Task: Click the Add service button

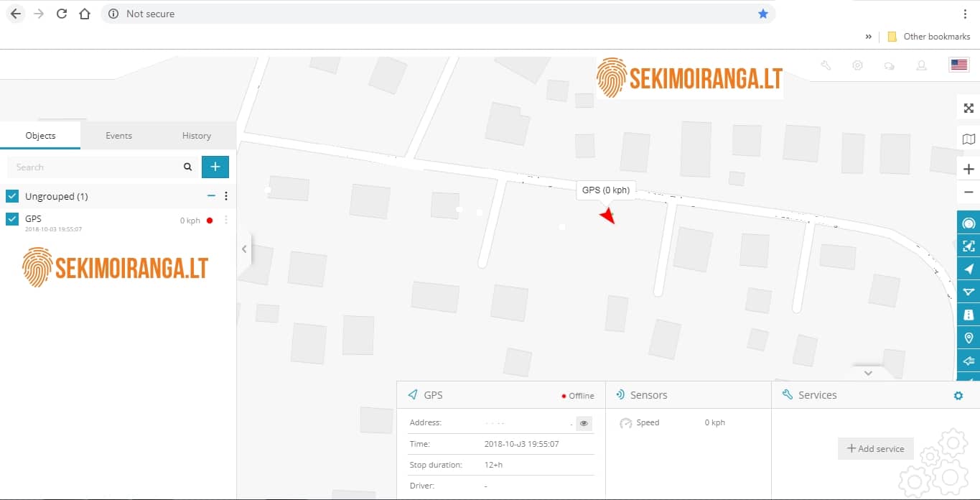Action: [x=875, y=448]
